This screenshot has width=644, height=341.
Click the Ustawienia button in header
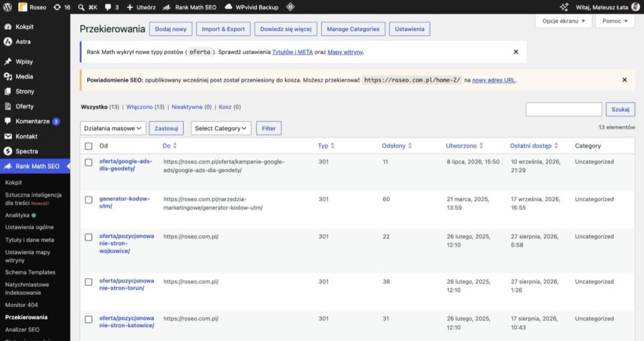tap(409, 29)
